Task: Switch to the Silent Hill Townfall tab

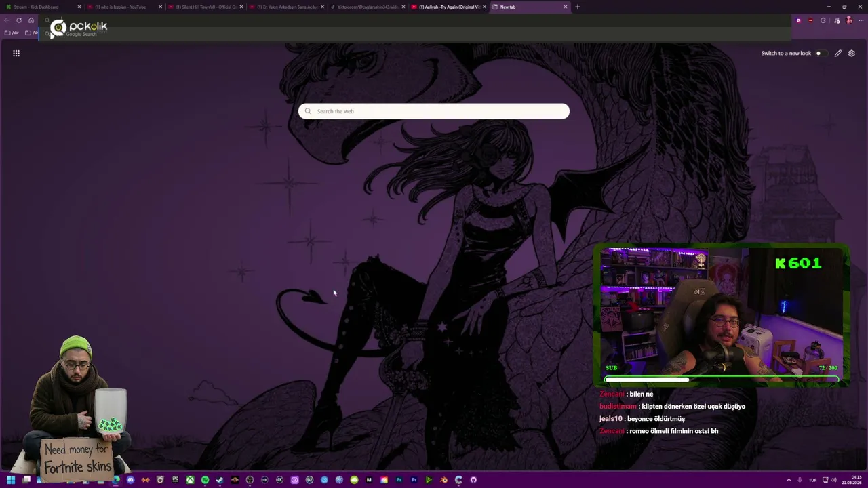Action: (x=205, y=7)
